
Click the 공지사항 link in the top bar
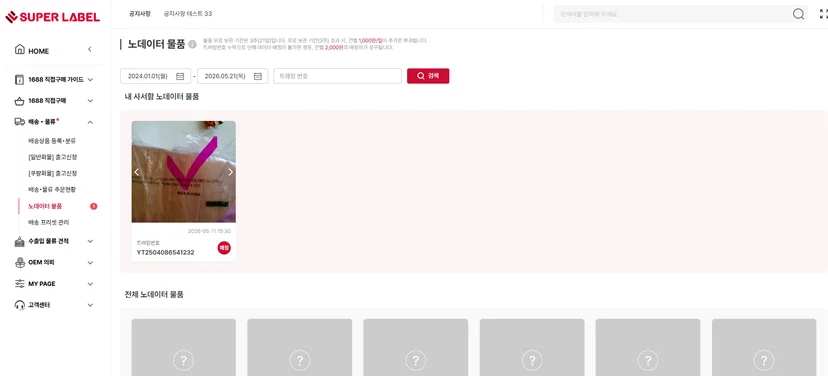pyautogui.click(x=139, y=14)
